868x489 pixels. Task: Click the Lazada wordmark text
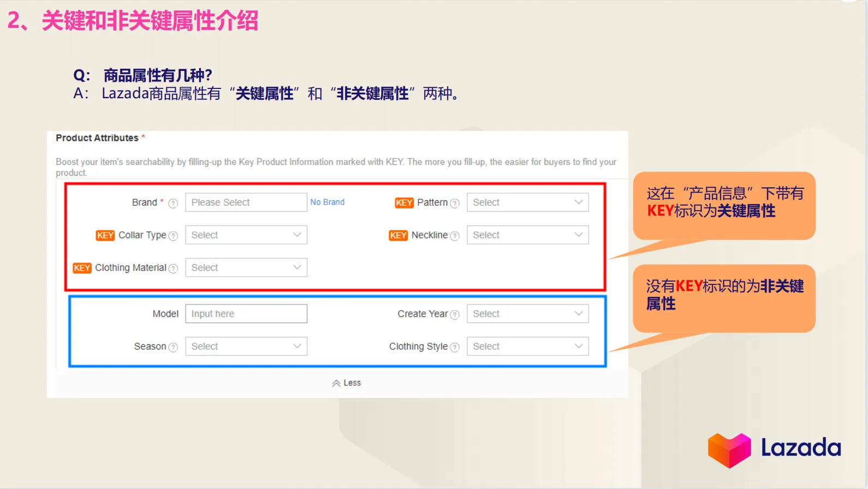pyautogui.click(x=801, y=448)
